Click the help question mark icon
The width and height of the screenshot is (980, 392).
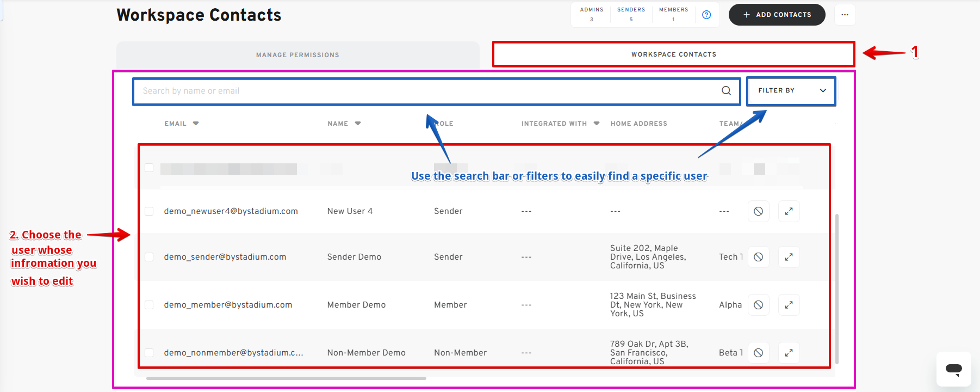click(x=706, y=15)
